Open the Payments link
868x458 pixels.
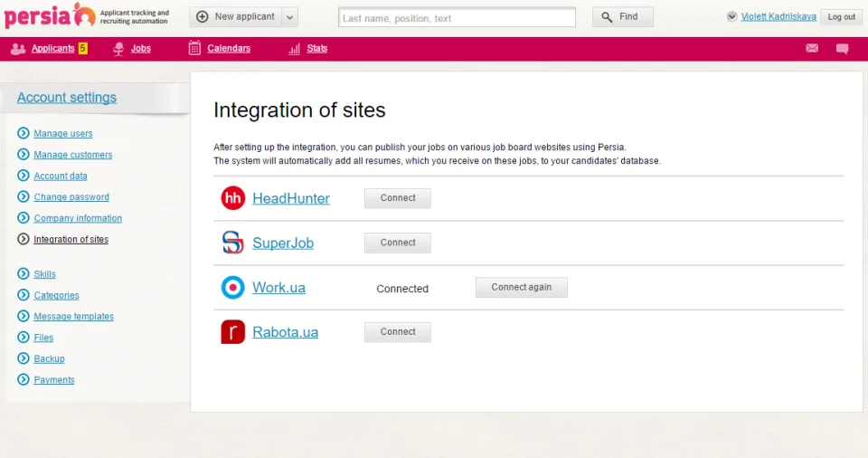(x=53, y=380)
